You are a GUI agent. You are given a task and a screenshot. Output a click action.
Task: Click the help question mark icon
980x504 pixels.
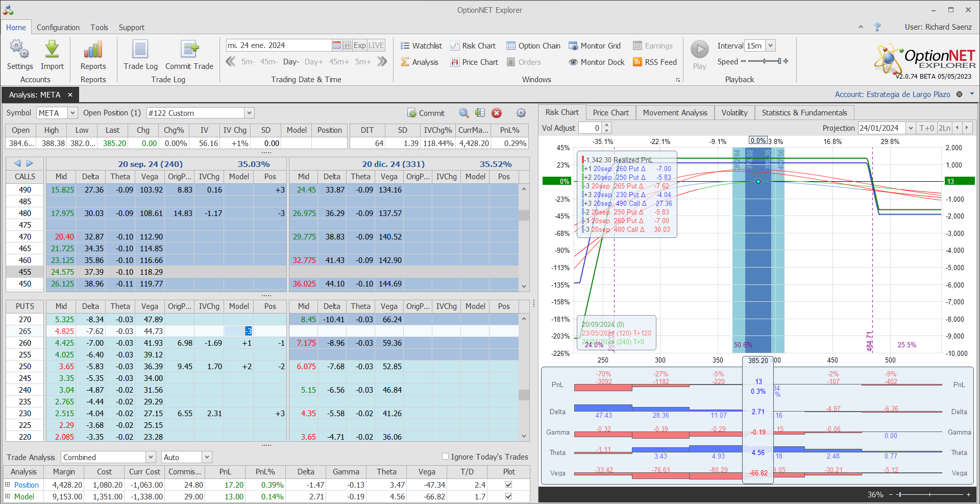(x=877, y=27)
